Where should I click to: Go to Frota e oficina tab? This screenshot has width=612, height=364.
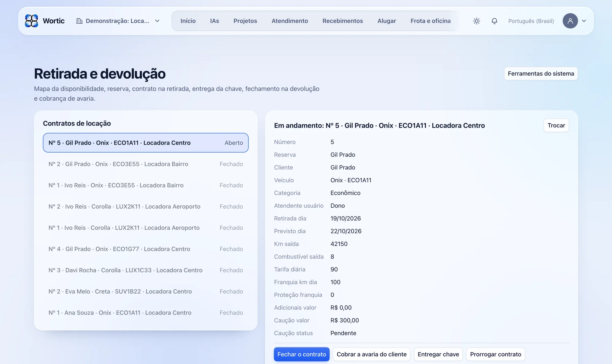point(431,21)
